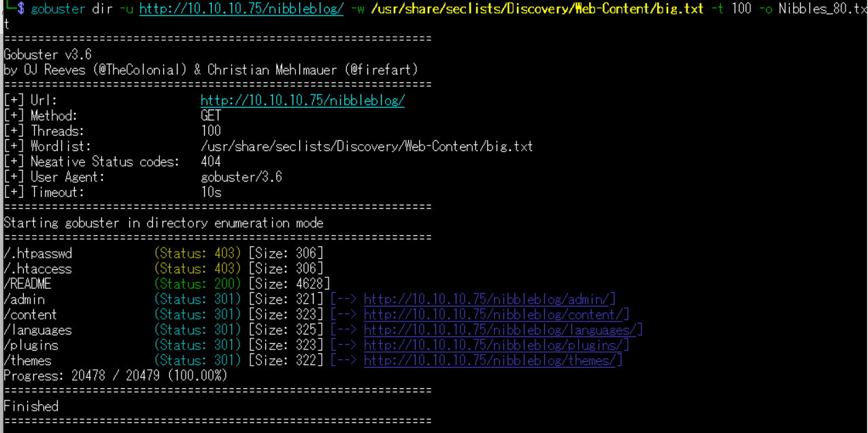Image resolution: width=868 pixels, height=433 pixels.
Task: Click the Status: 200 text
Action: click(x=197, y=284)
